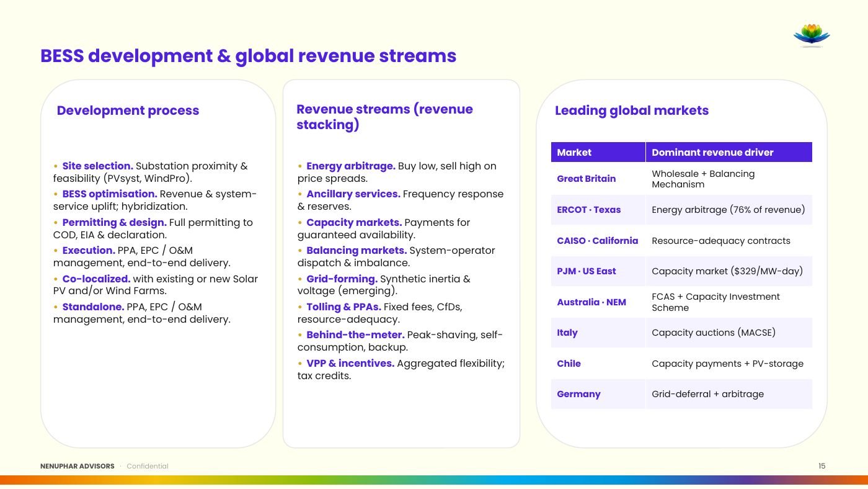The width and height of the screenshot is (868, 489).
Task: Select the 'ERCOT · Texas' table cell
Action: click(598, 210)
